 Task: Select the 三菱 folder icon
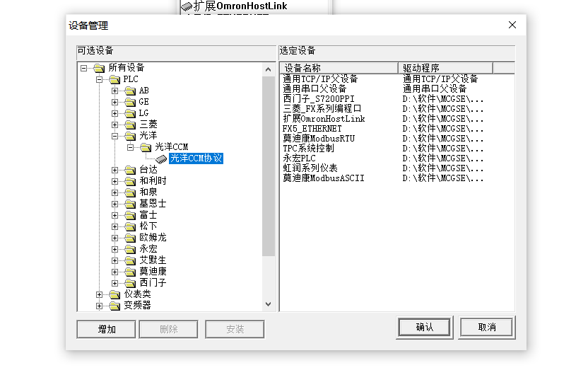coord(129,125)
